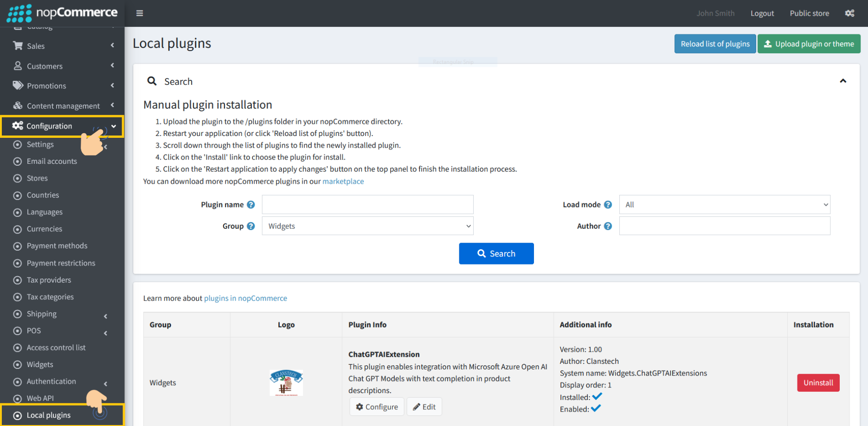The image size is (868, 426).
Task: Expand the Content management menu arrow
Action: [x=112, y=105]
